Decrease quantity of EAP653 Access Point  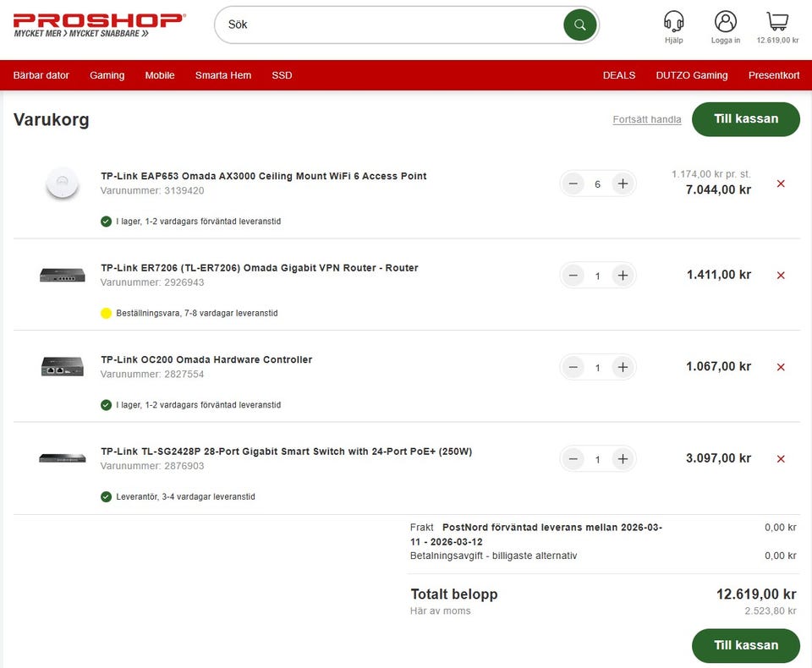click(x=573, y=183)
